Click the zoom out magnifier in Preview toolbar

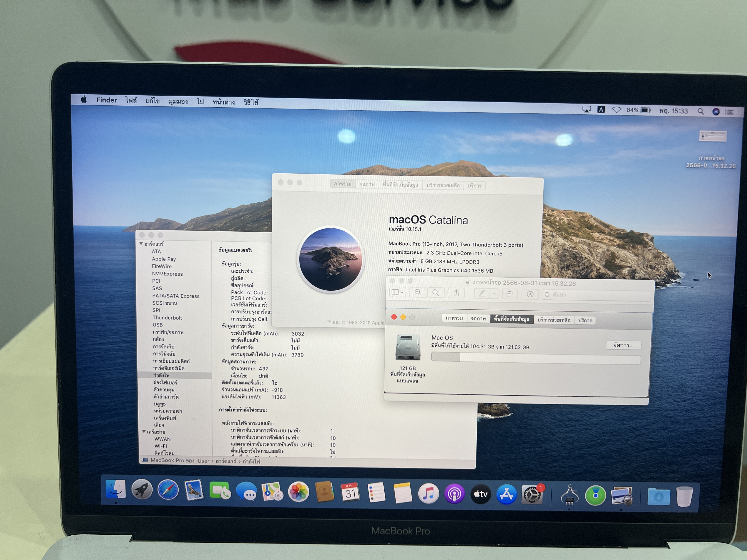[418, 293]
